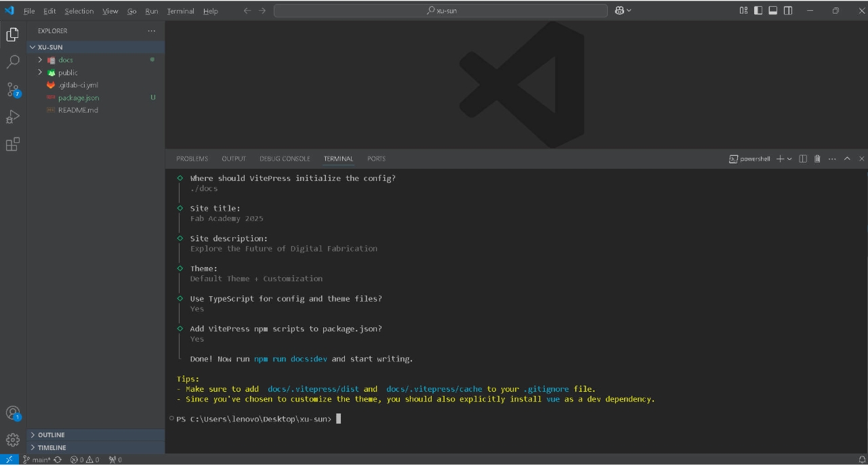Create a new terminal with plus icon
This screenshot has width=868, height=467.
click(780, 159)
